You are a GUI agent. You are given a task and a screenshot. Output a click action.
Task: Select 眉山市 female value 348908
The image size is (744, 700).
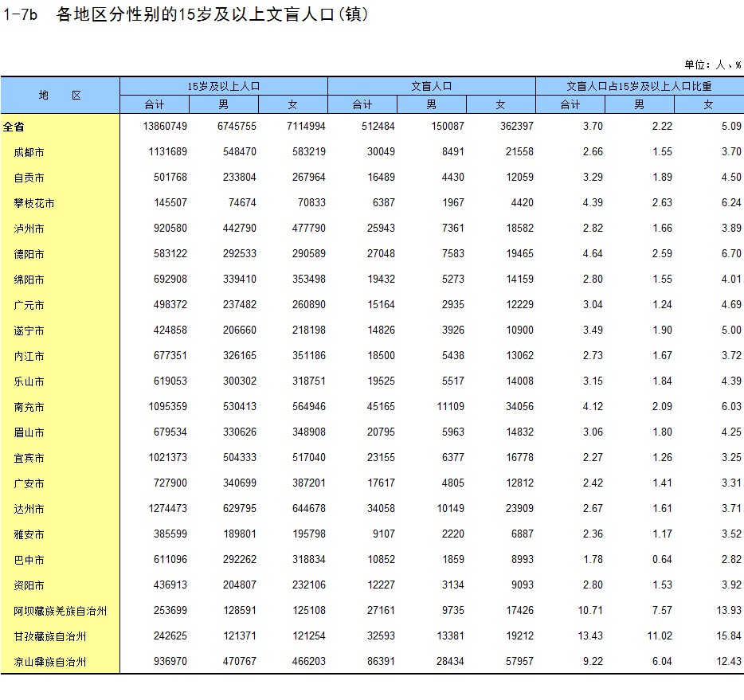click(x=309, y=432)
